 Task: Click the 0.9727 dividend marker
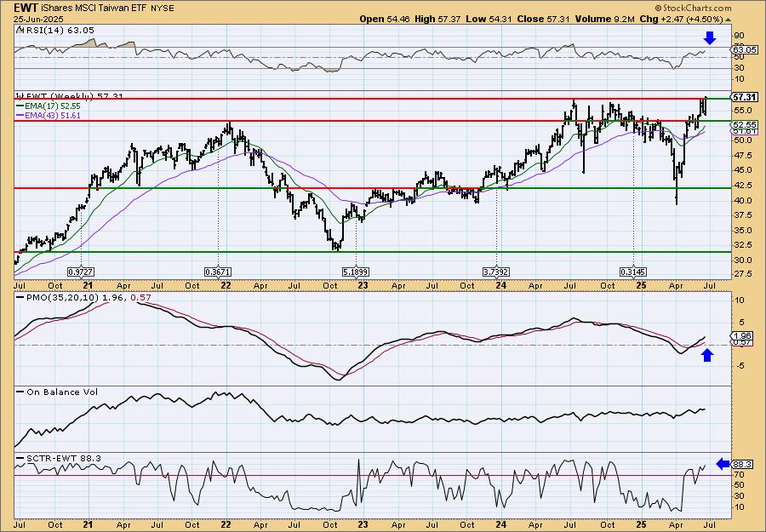tap(81, 272)
